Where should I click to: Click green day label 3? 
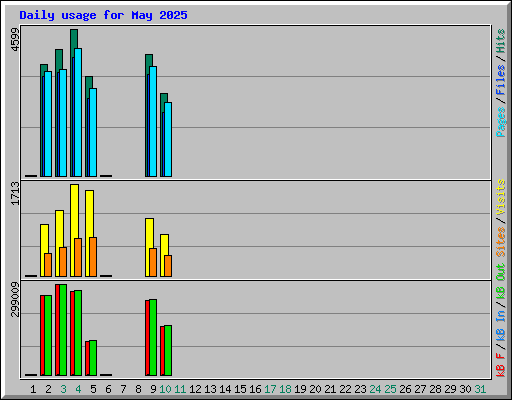(63, 389)
